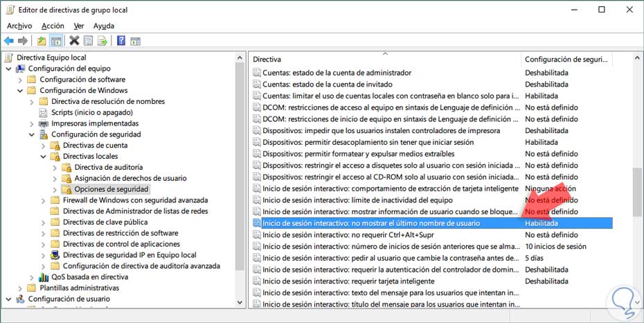Click the '5 días' value
Image resolution: width=644 pixels, height=323 pixels.
click(534, 258)
